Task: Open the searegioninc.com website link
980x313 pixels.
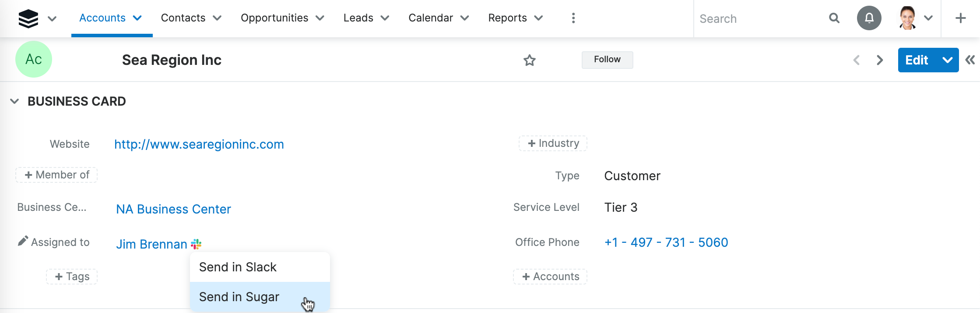Action: coord(199,144)
